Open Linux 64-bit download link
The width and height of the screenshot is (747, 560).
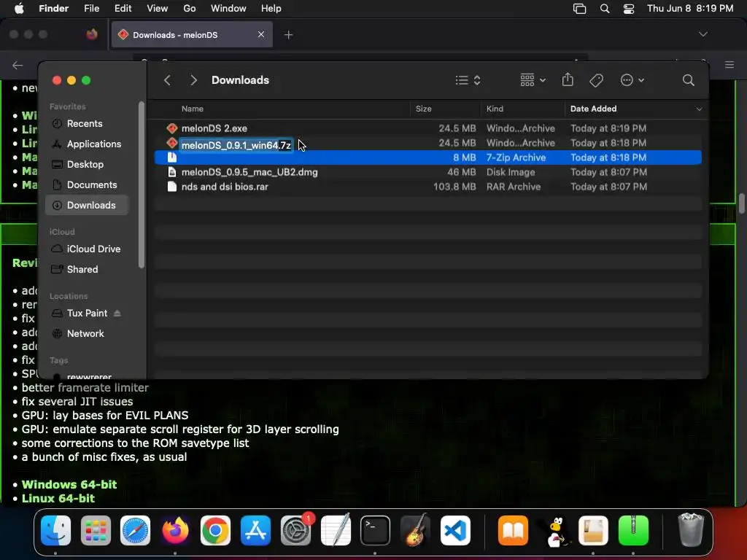tap(58, 498)
